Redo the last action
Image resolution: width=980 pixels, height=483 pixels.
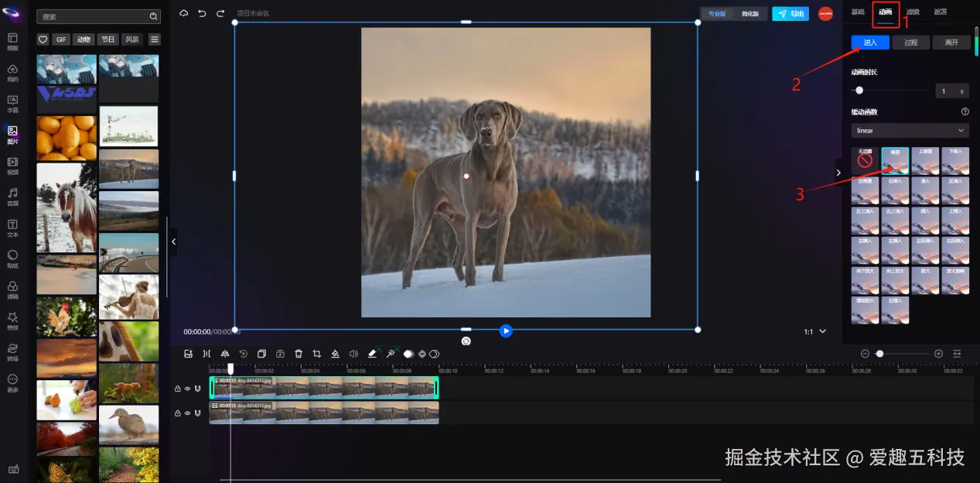220,13
